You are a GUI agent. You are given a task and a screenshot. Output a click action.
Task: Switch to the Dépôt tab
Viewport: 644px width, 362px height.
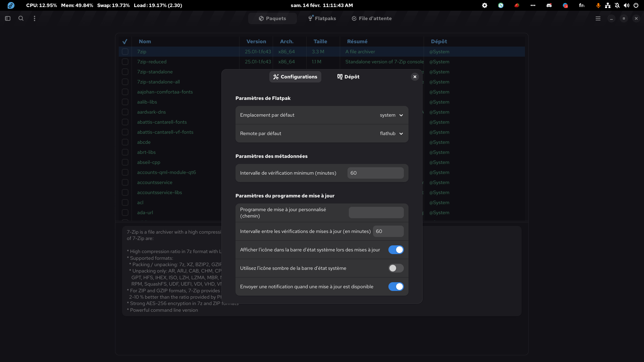click(x=348, y=77)
